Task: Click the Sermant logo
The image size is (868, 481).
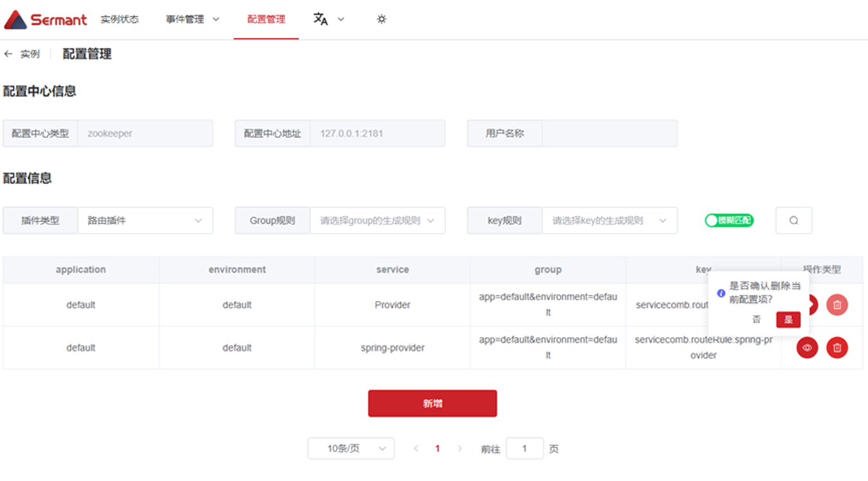Action: 45,19
